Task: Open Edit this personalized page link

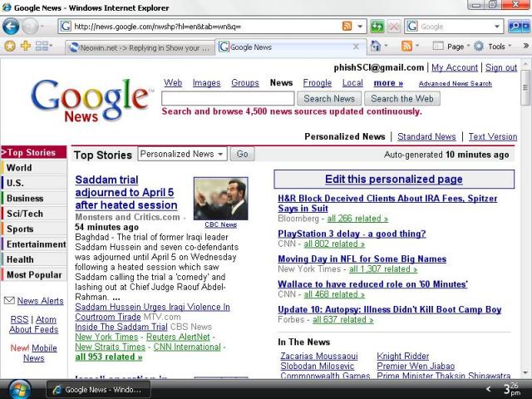Action: (394, 179)
